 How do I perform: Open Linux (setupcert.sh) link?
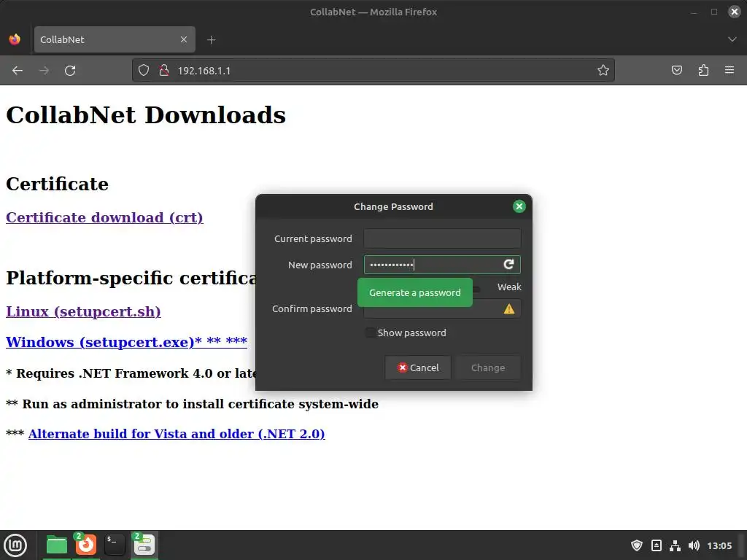[x=83, y=311]
